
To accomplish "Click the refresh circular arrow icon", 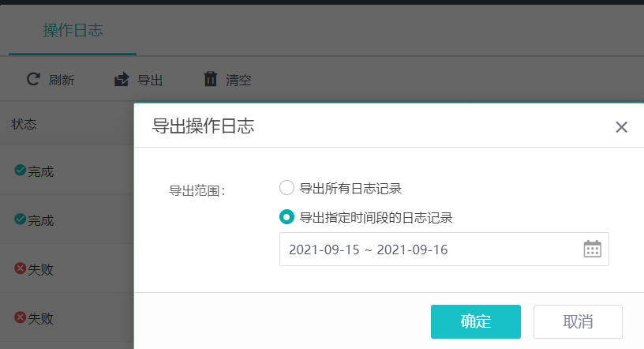I will pos(33,79).
